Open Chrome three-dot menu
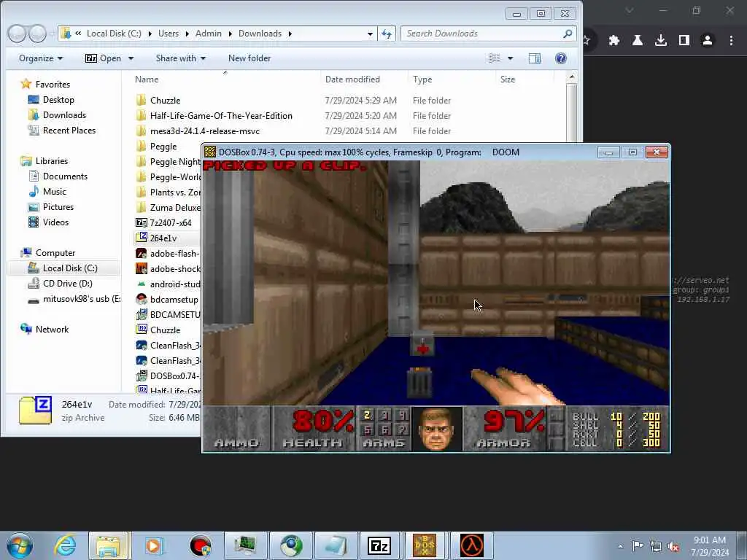Screen dimensions: 747x560 tap(731, 41)
